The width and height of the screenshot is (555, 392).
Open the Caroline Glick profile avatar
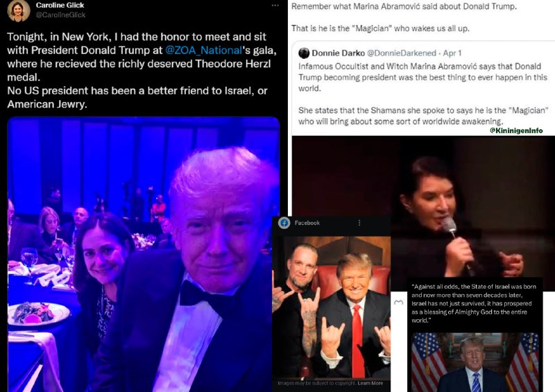19,10
